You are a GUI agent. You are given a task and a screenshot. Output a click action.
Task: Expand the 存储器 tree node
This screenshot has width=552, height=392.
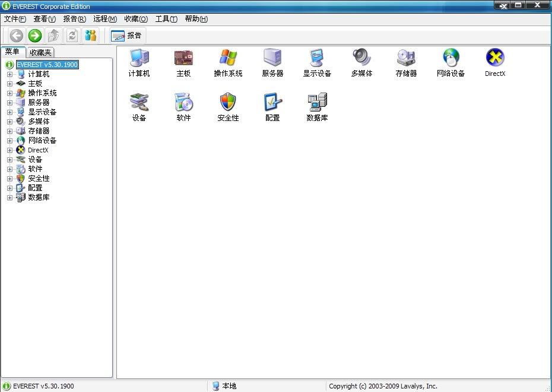coord(9,131)
